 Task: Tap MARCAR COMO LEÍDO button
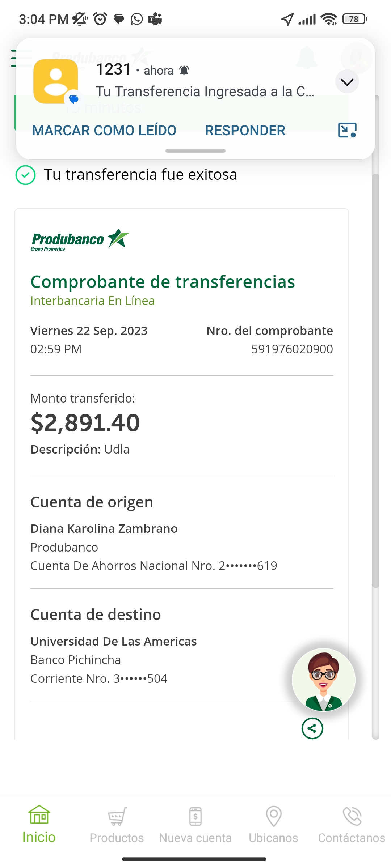[x=104, y=131]
